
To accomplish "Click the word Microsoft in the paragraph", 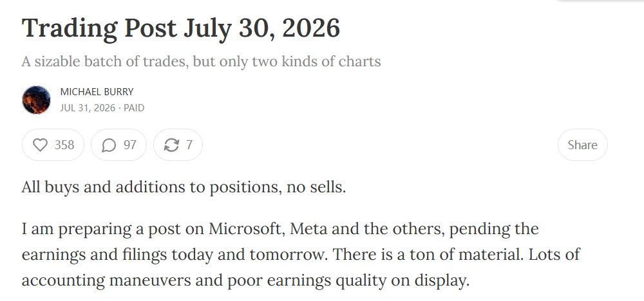I will click(247, 228).
